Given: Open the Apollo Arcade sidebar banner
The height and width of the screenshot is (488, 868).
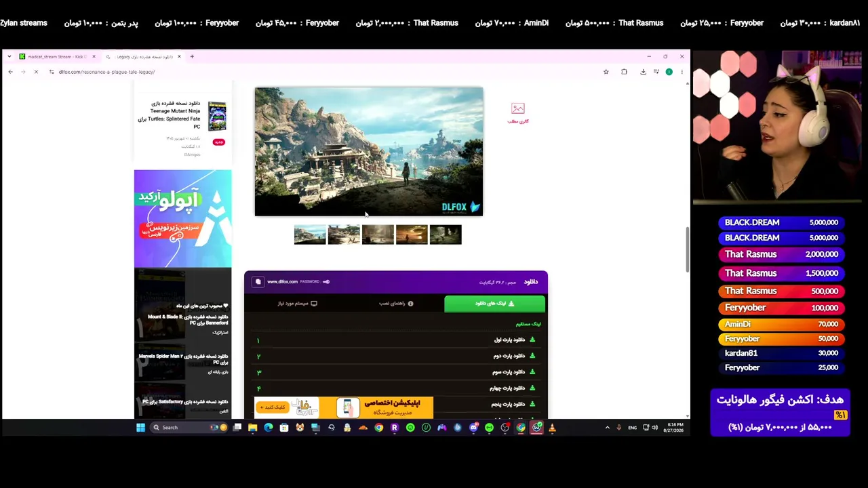Looking at the screenshot, I should [182, 218].
